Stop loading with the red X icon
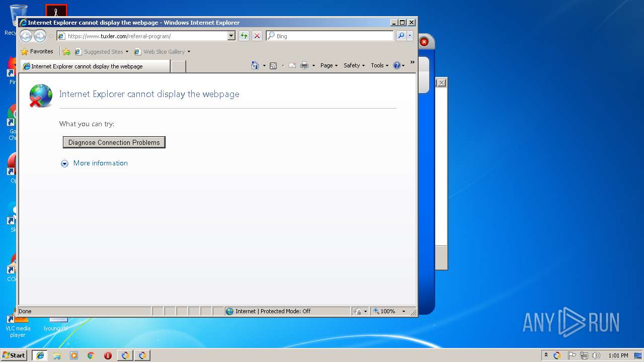Viewport: 644px width, 362px height. coord(257,36)
